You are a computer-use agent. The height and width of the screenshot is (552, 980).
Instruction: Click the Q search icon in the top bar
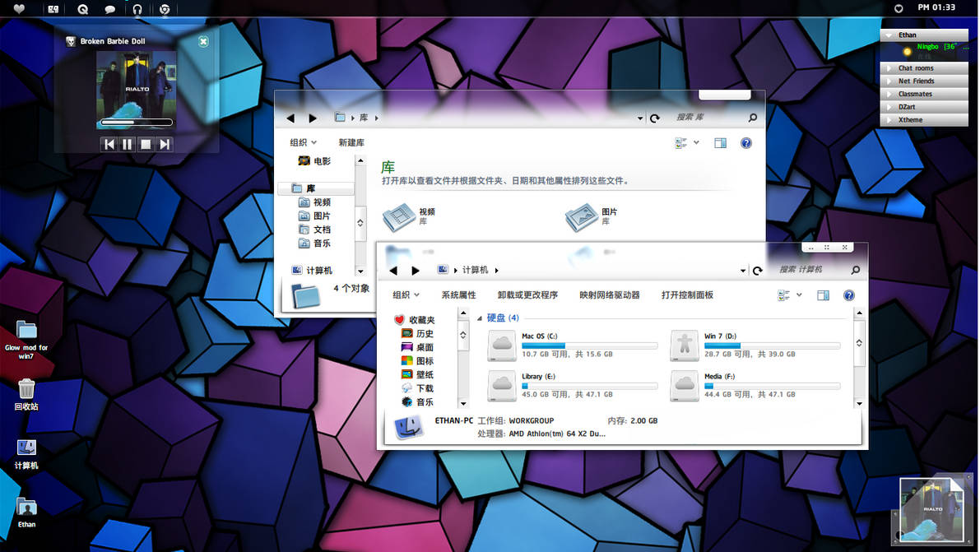[81, 8]
